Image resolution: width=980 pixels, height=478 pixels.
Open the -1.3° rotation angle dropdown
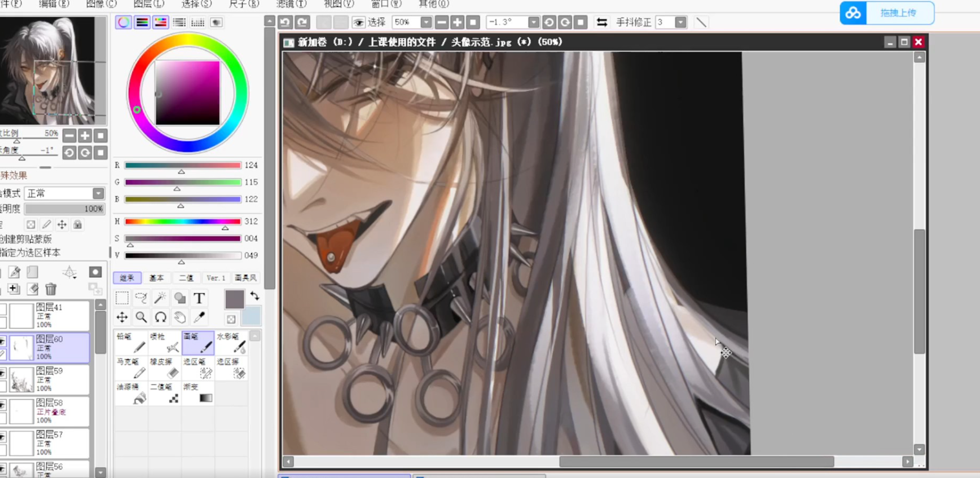click(x=533, y=22)
